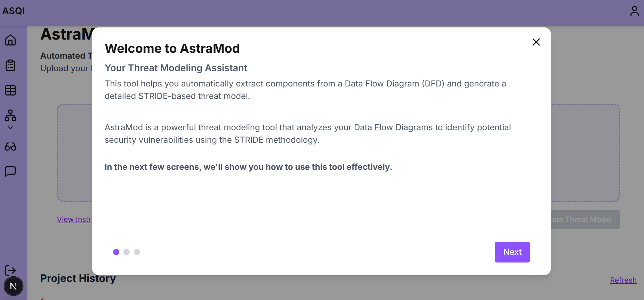Open the Home icon in sidebar
This screenshot has height=300, width=644.
pos(10,40)
